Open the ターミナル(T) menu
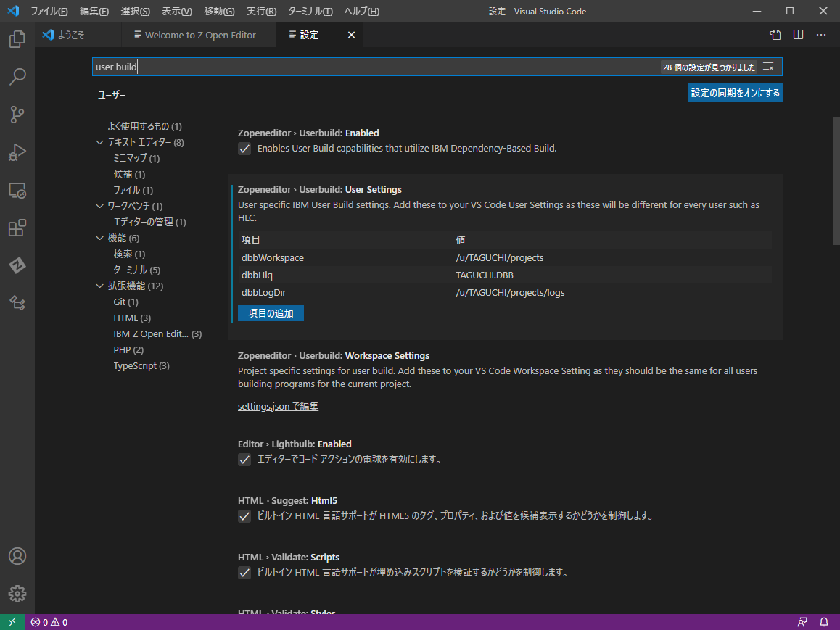Screen dimensions: 840x630 [x=310, y=12]
